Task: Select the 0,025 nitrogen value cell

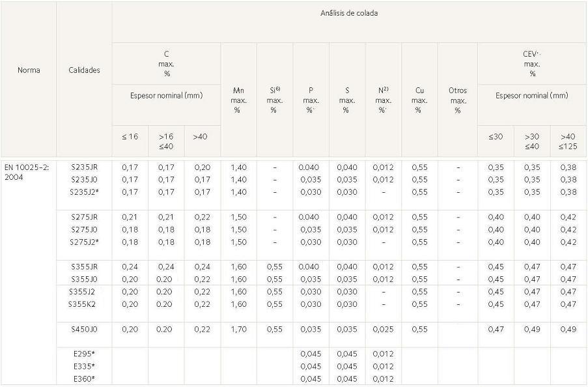Action: [383, 330]
